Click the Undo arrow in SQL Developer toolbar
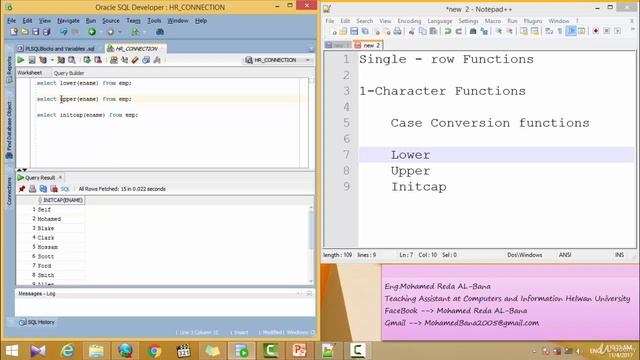This screenshot has width=640, height=360. pos(63,31)
